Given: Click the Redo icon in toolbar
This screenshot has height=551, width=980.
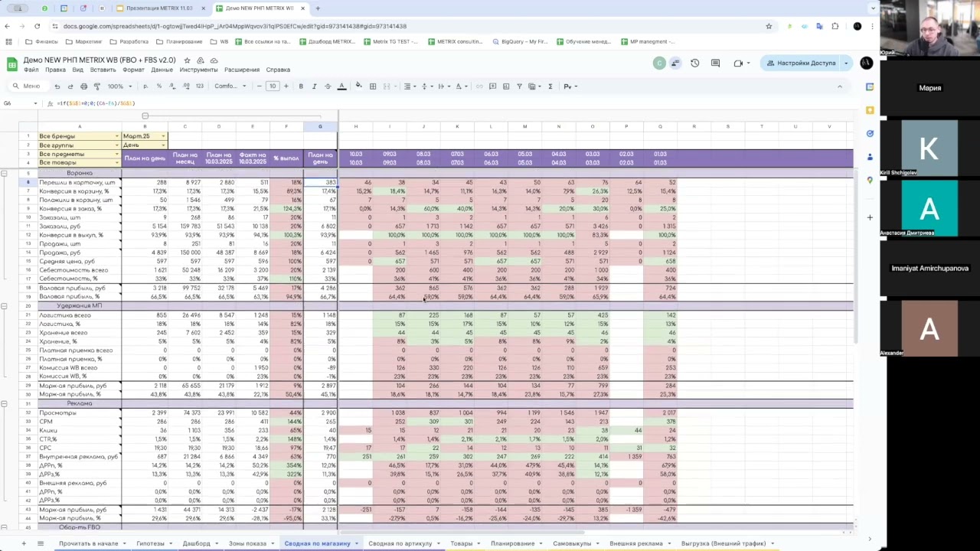Looking at the screenshot, I should coord(70,86).
